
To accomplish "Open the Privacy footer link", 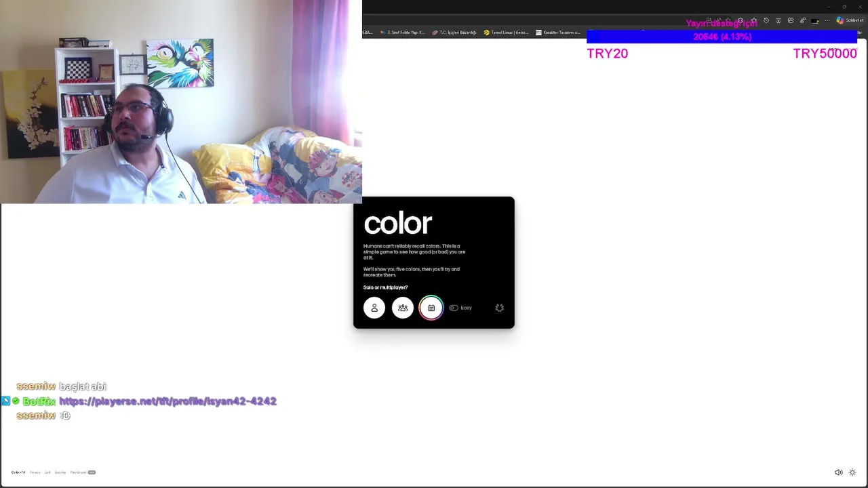I will (x=35, y=472).
